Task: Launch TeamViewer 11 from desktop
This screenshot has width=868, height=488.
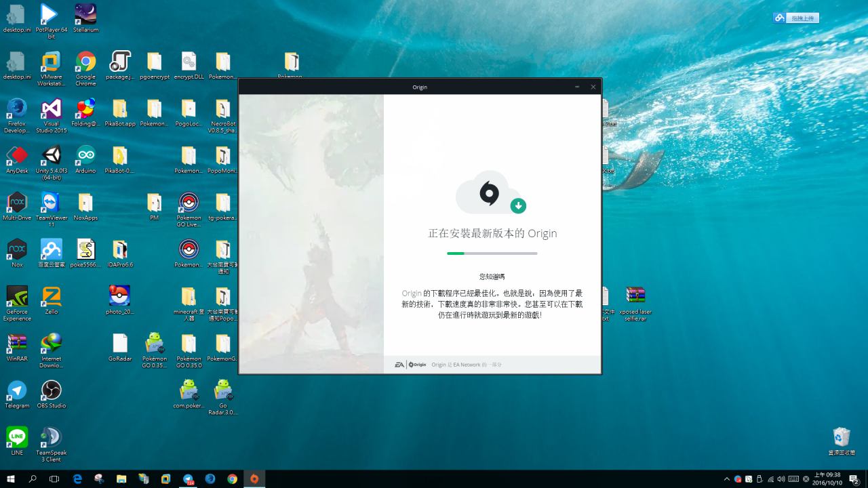Action: pos(52,209)
